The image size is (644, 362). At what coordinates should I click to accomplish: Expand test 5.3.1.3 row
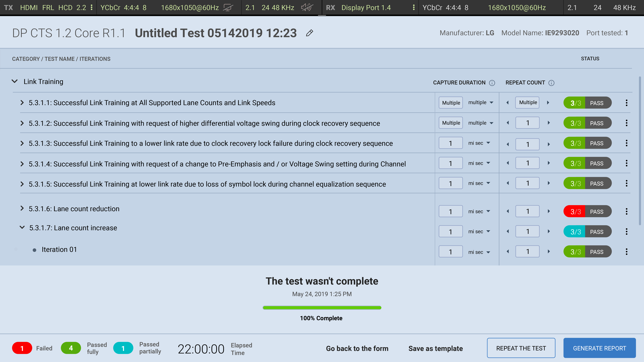pyautogui.click(x=22, y=143)
